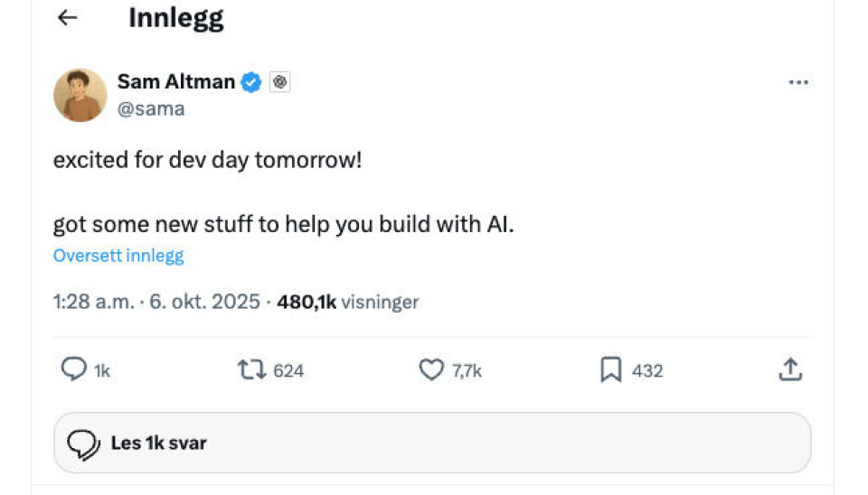The height and width of the screenshot is (495, 868).
Task: Open the three-dot more options menu
Action: pyautogui.click(x=797, y=82)
